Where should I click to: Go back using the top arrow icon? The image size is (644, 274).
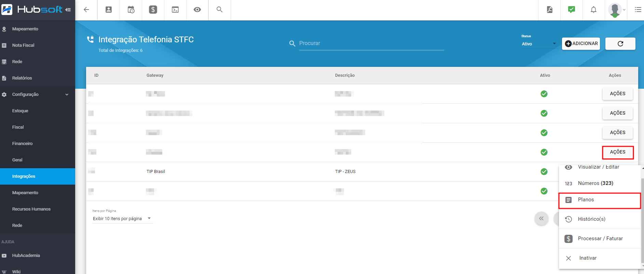86,10
